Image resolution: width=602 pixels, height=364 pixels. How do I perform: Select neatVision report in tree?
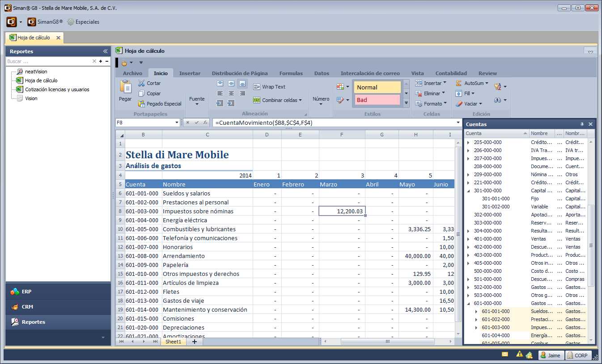[36, 72]
